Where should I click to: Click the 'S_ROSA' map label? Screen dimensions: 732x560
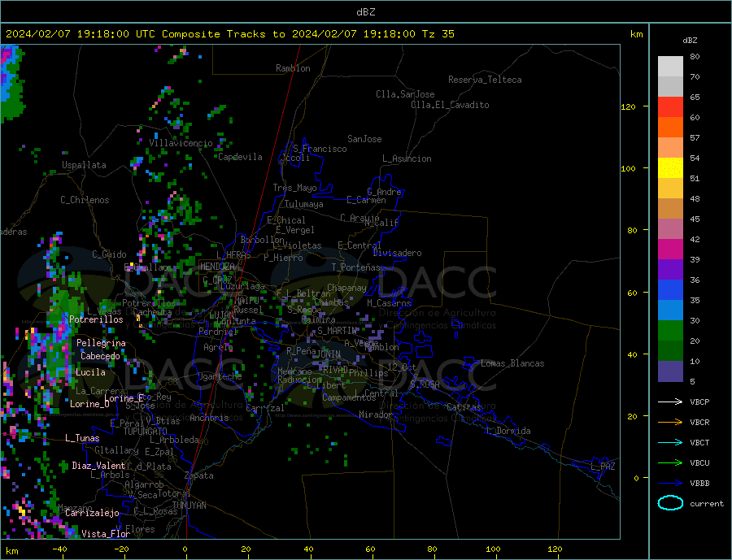pyautogui.click(x=425, y=384)
